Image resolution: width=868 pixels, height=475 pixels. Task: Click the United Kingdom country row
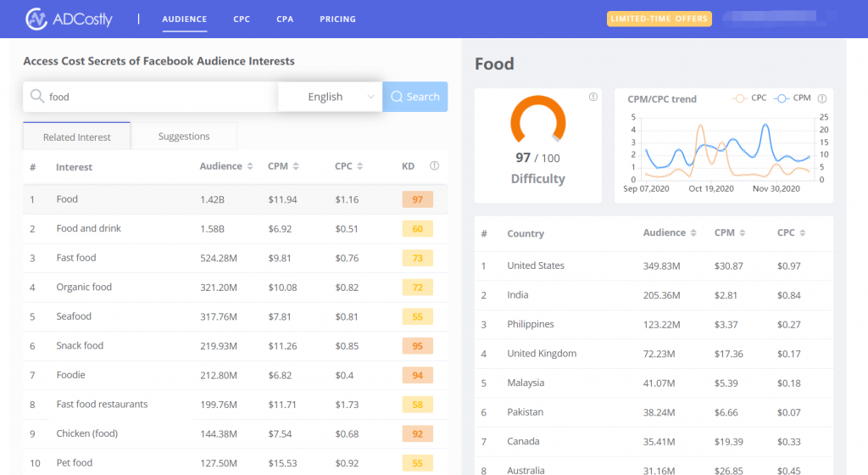654,354
